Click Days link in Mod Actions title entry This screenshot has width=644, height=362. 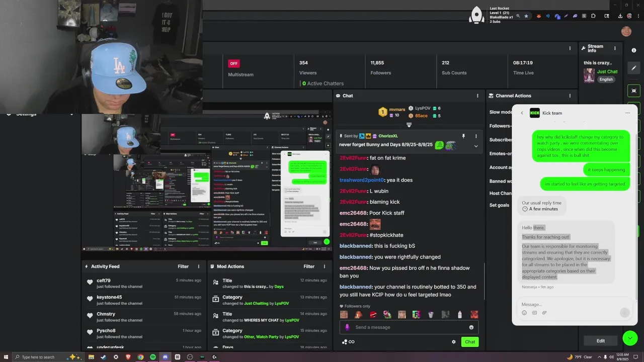click(279, 287)
